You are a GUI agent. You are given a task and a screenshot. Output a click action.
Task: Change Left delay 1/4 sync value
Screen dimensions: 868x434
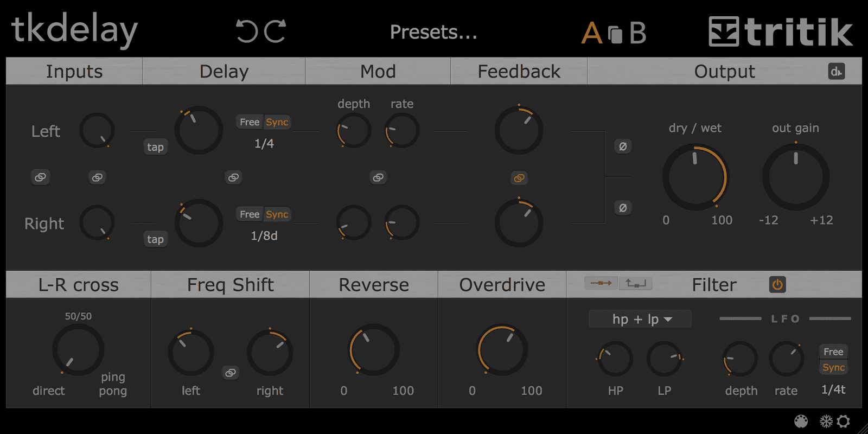click(264, 144)
